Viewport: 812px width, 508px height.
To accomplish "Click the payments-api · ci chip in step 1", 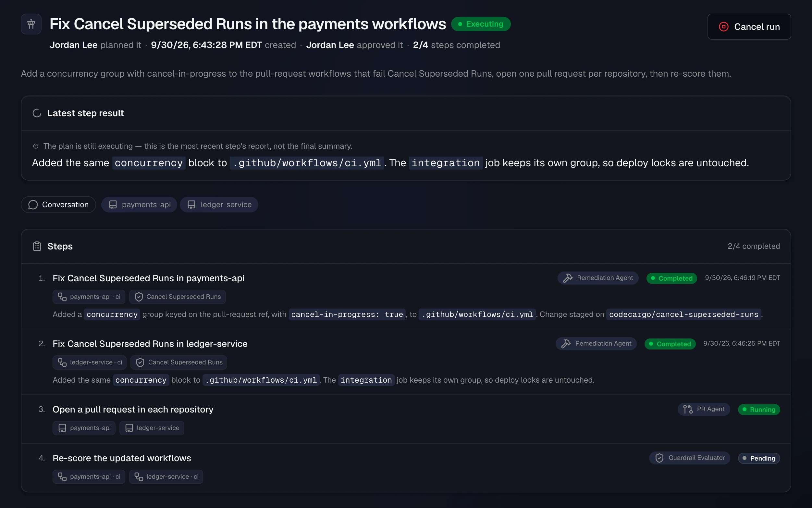I will (x=89, y=297).
